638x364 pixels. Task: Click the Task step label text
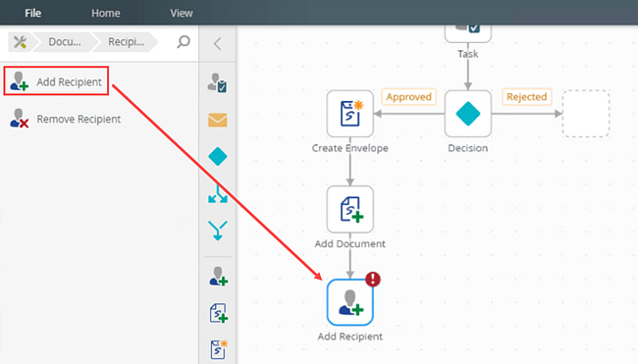pyautogui.click(x=468, y=54)
